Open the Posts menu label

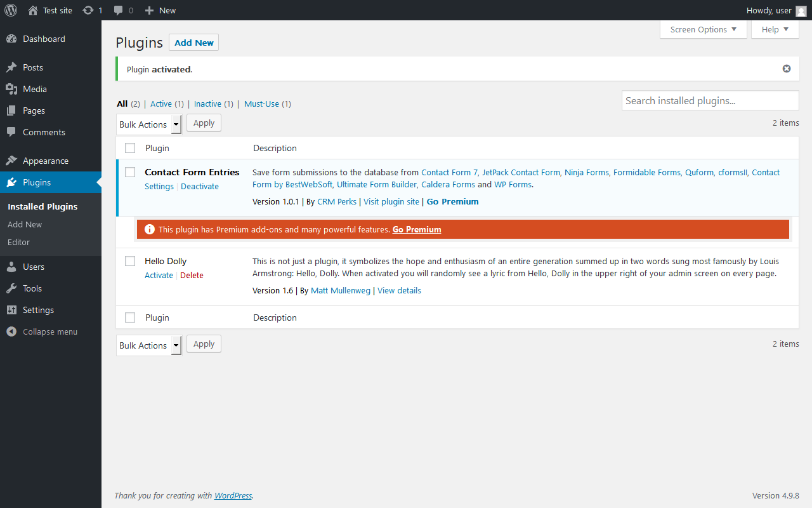(33, 67)
